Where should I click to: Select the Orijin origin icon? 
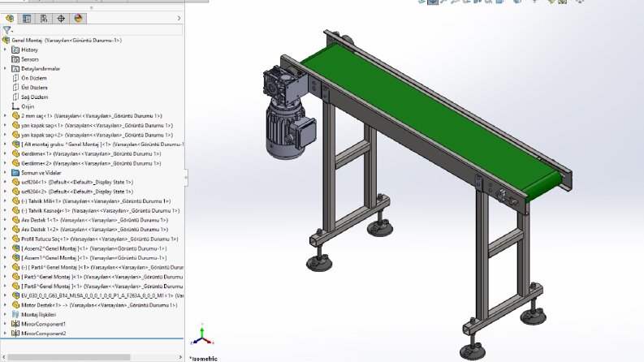click(x=15, y=106)
